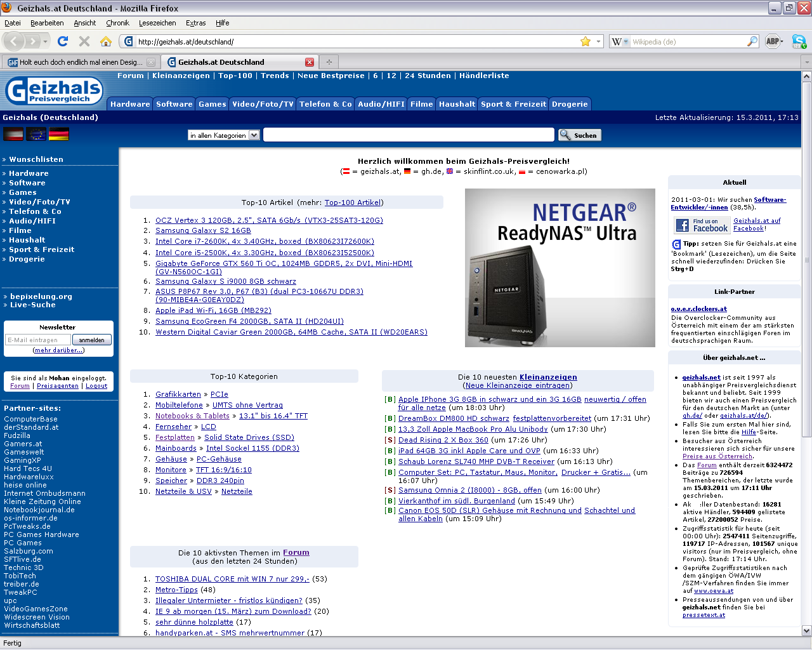
Task: Select the German flag icon
Action: (59, 134)
